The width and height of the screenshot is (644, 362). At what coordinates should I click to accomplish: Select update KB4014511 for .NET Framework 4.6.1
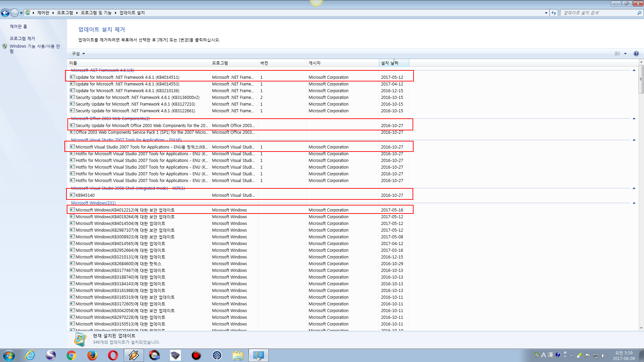239,77
